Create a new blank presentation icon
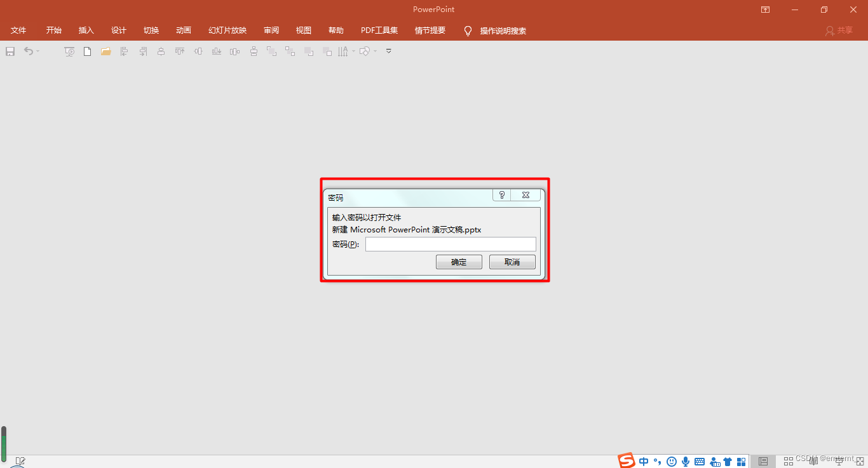 [x=87, y=51]
